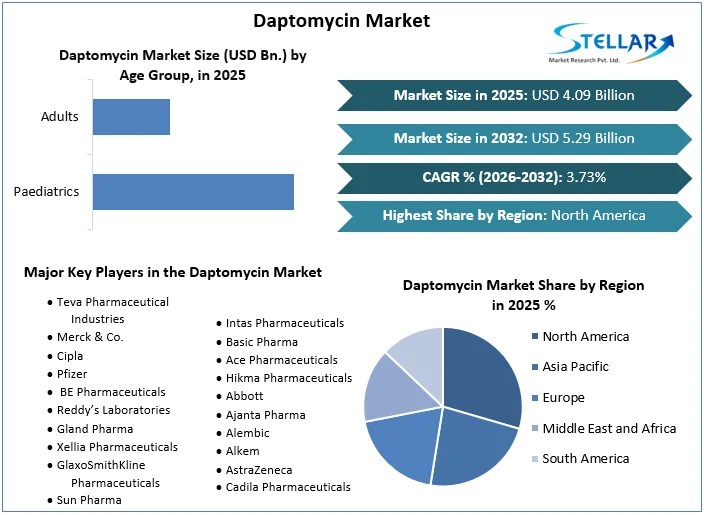Click the 'South America' legend label
Image resolution: width=706 pixels, height=515 pixels.
point(586,459)
